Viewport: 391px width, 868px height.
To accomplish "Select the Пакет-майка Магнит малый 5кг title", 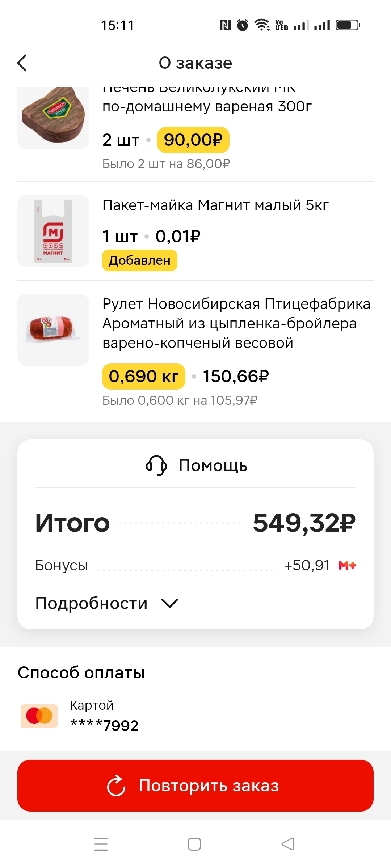I will tap(215, 205).
